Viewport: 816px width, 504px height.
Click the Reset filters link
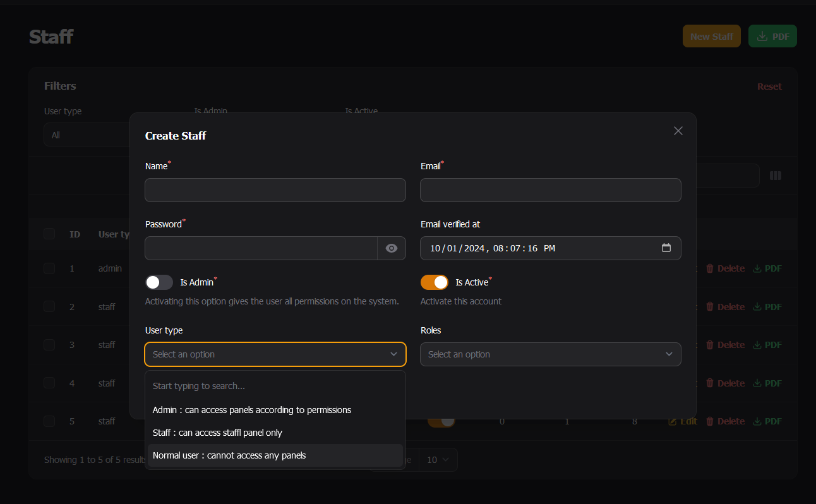click(769, 87)
